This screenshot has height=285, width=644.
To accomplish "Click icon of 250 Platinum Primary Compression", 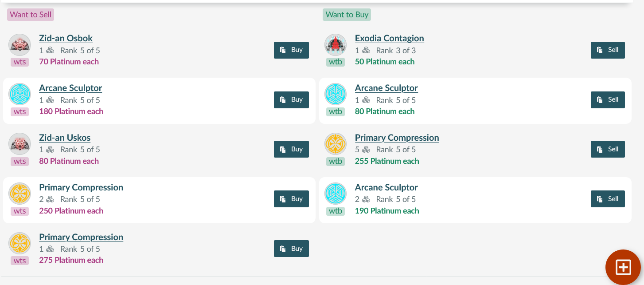I will pos(20,194).
